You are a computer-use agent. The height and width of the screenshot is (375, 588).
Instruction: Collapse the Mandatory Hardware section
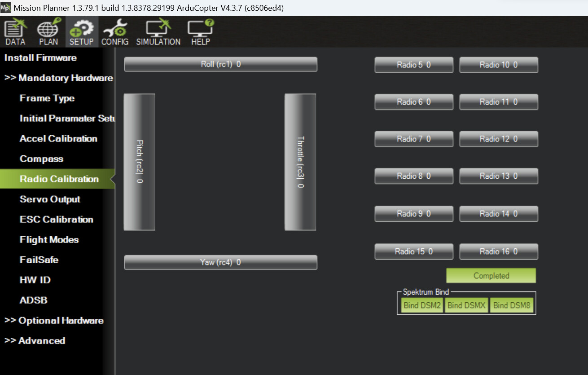click(x=58, y=78)
